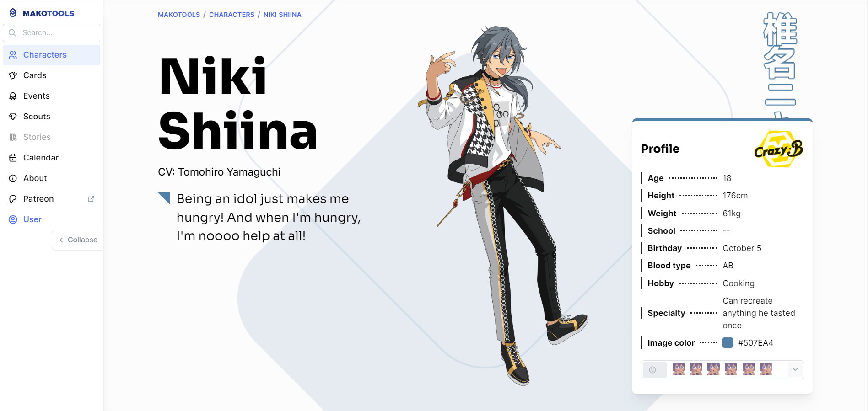868x411 pixels.
Task: Go to CHARACTERS breadcrumb link
Action: 232,15
